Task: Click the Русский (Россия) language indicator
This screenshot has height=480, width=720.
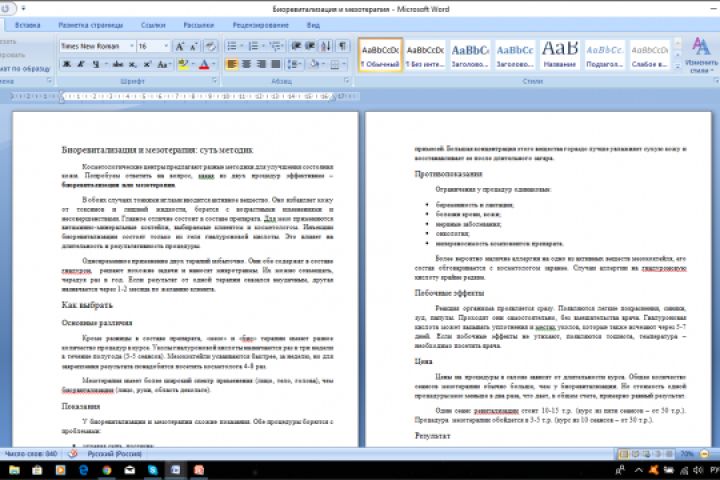Action: [x=114, y=454]
